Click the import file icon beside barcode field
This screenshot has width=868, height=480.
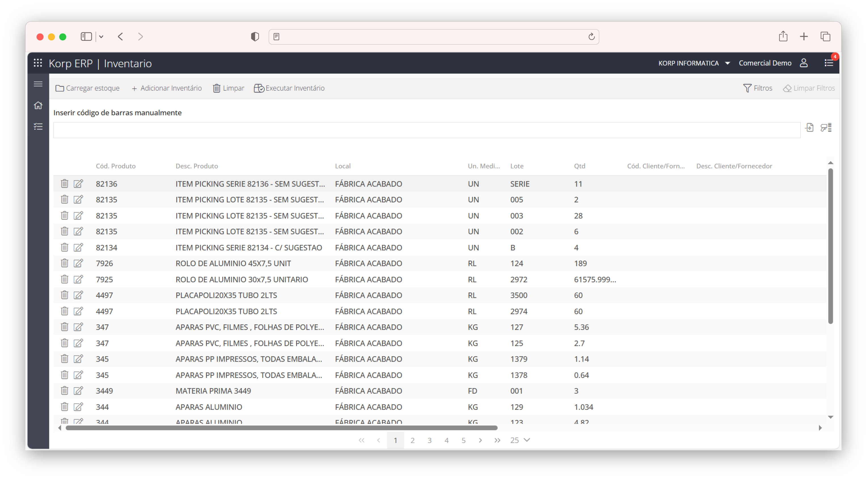809,128
